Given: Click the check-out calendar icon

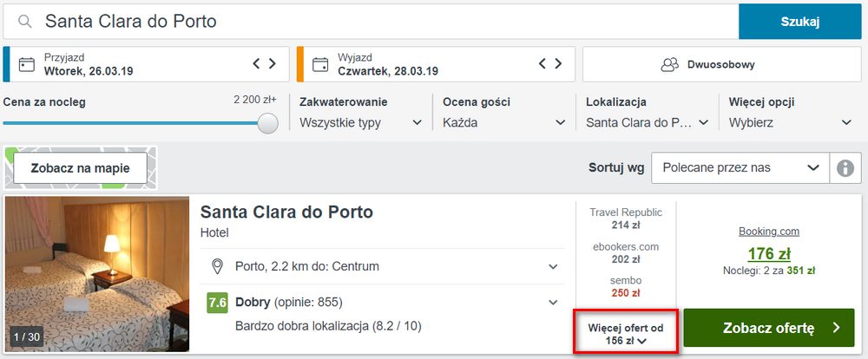Looking at the screenshot, I should click(x=320, y=64).
